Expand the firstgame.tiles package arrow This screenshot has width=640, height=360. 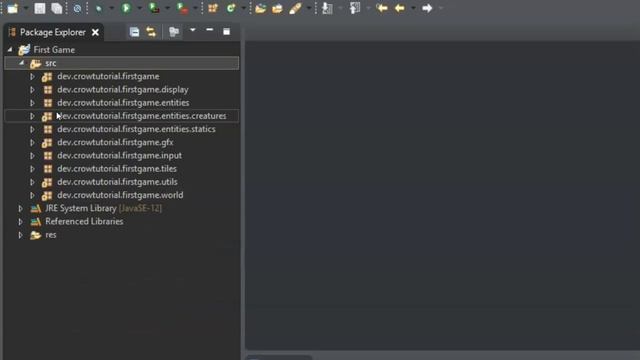pos(32,169)
